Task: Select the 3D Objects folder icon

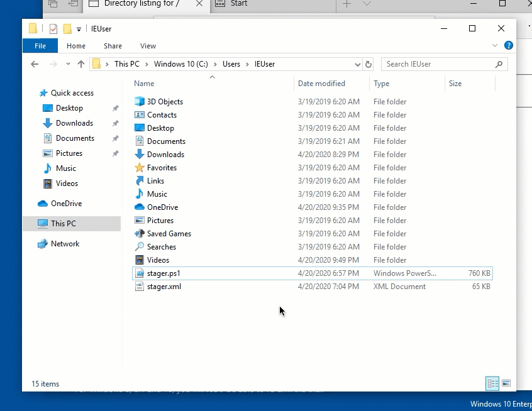Action: coord(140,101)
